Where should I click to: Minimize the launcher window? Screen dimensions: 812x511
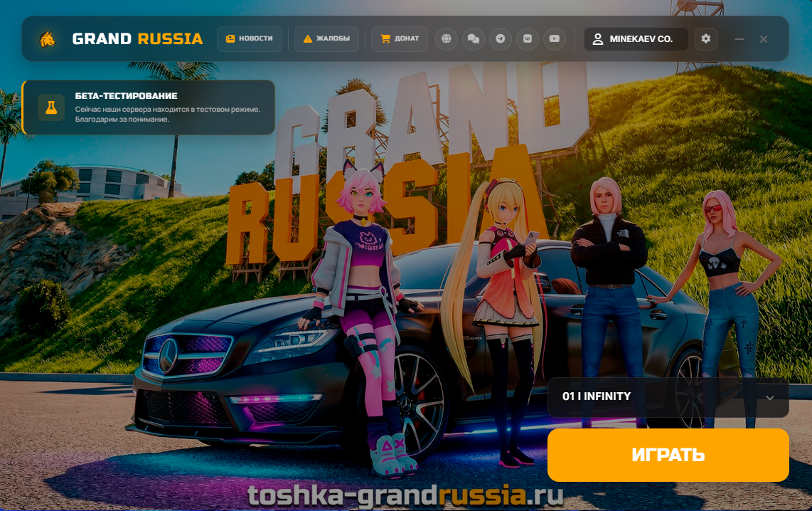click(x=739, y=39)
